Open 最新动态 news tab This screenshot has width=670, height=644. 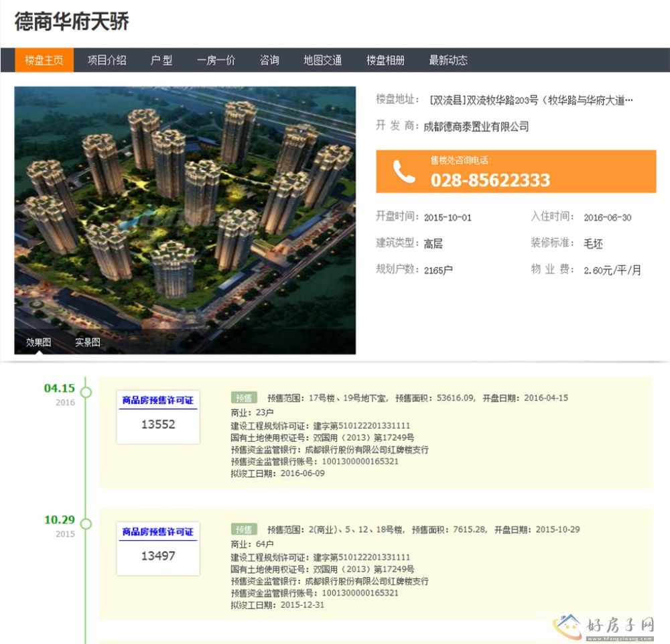coord(448,60)
